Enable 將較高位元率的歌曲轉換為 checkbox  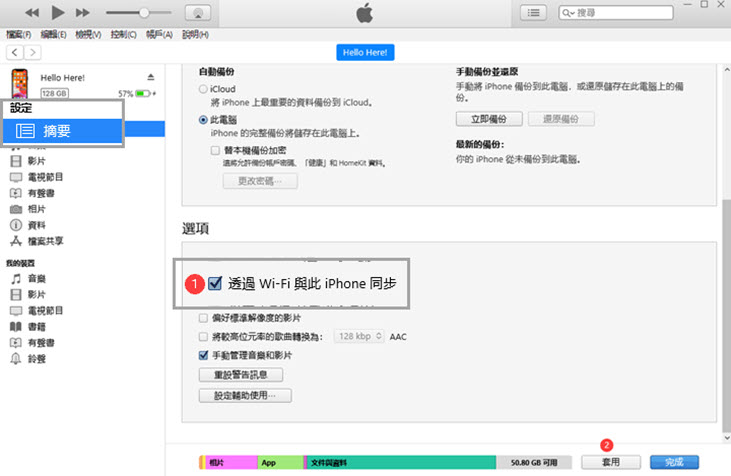(x=203, y=337)
